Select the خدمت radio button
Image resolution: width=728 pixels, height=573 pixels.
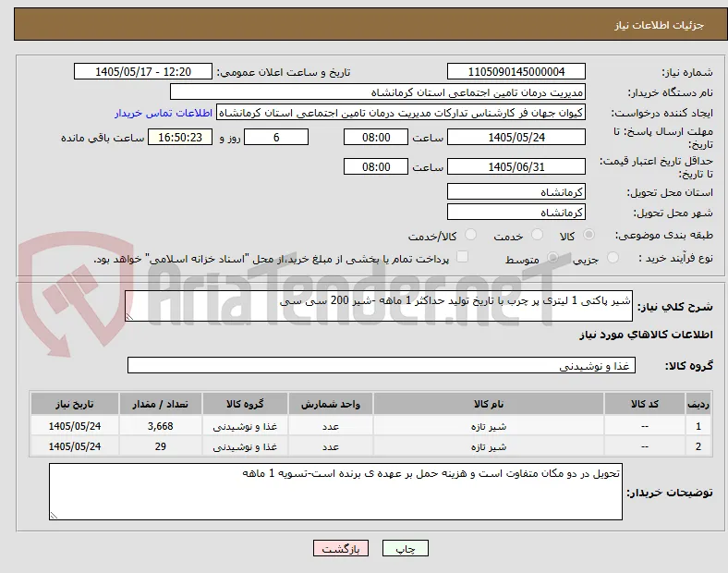click(x=537, y=235)
